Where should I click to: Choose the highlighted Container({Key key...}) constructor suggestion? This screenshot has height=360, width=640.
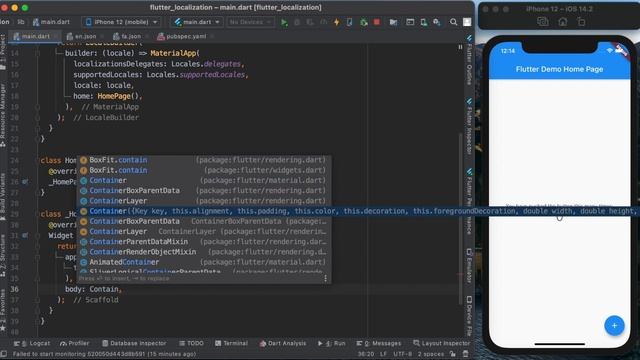click(358, 211)
